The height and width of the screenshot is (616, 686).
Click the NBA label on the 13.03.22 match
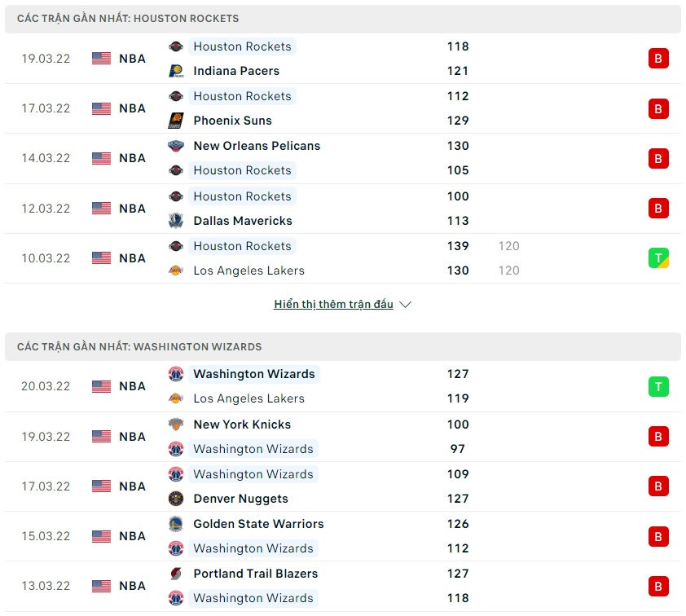pyautogui.click(x=132, y=586)
